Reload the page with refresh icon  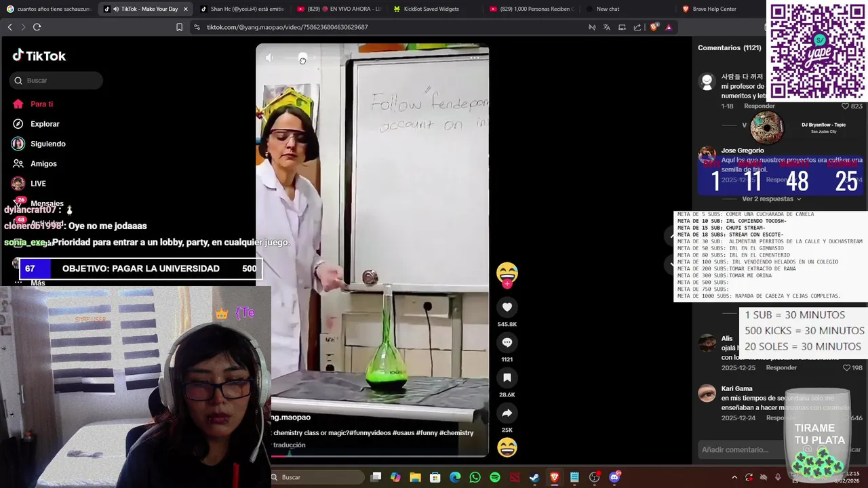pyautogui.click(x=37, y=27)
